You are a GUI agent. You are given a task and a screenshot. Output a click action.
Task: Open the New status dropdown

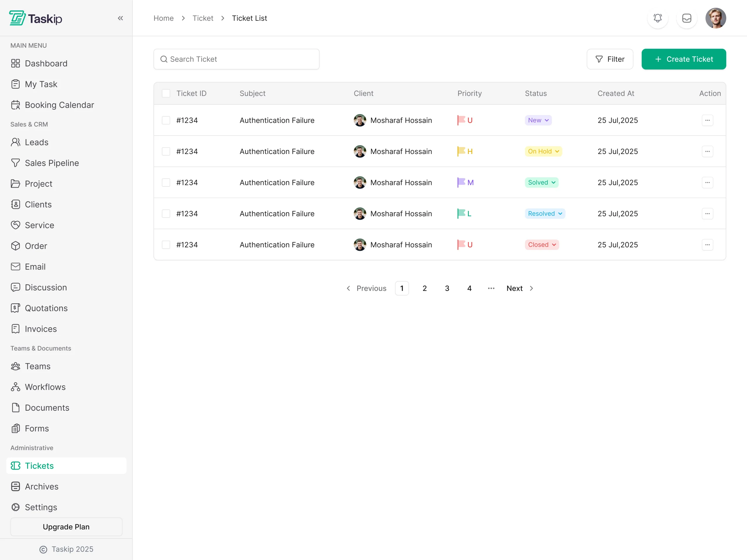[538, 120]
